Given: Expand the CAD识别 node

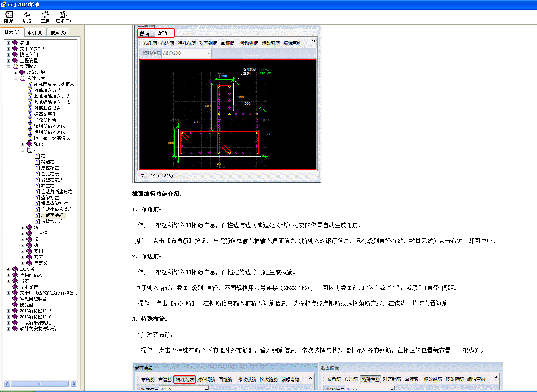Looking at the screenshot, I should click(8, 269).
